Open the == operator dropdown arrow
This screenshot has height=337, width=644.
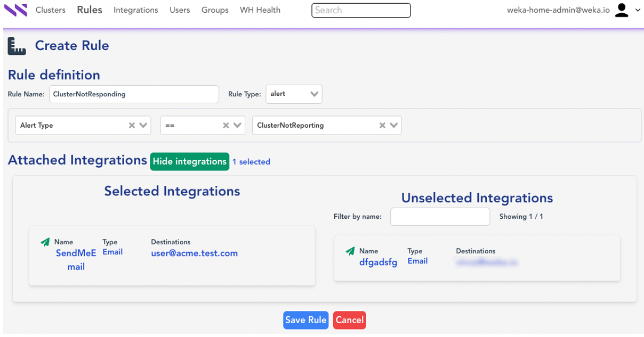click(x=238, y=126)
